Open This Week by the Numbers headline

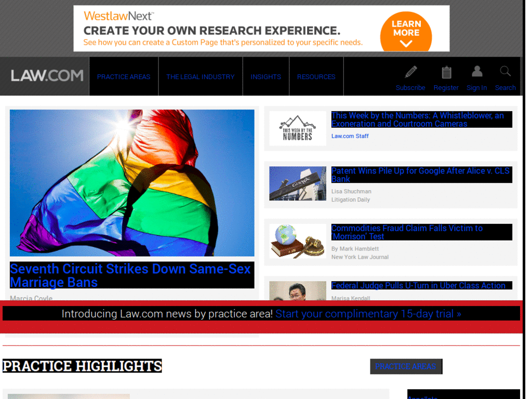click(x=421, y=119)
